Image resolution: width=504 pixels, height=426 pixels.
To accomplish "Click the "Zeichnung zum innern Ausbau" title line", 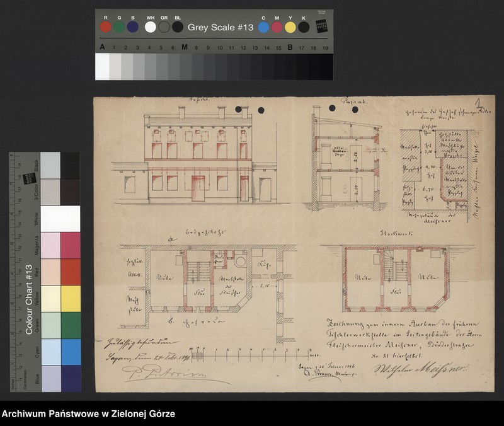I will (x=403, y=323).
